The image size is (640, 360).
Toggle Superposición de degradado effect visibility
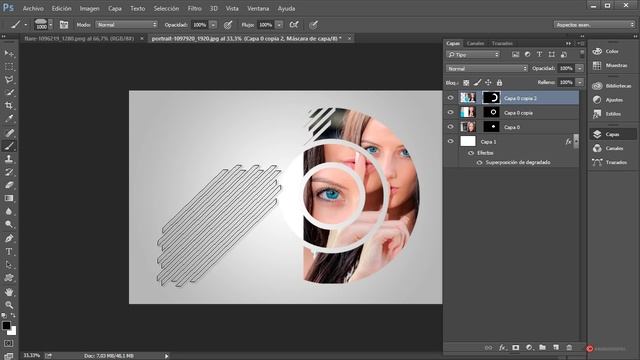(x=479, y=162)
